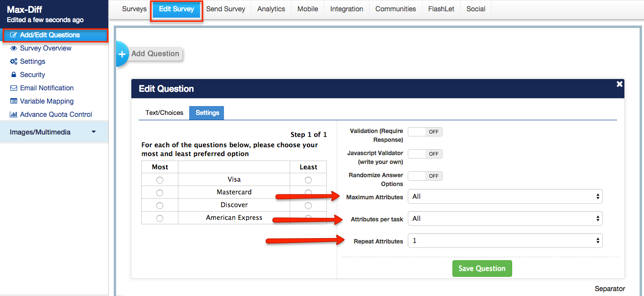Select Least radio button for Discover
This screenshot has width=644, height=296.
pyautogui.click(x=308, y=206)
